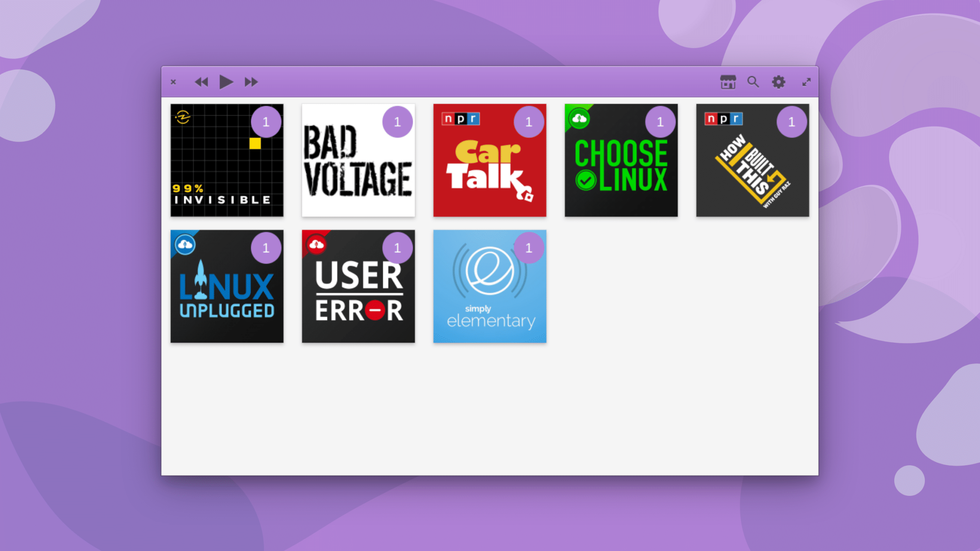This screenshot has width=980, height=551.
Task: Start playback with the play button
Action: [x=226, y=82]
